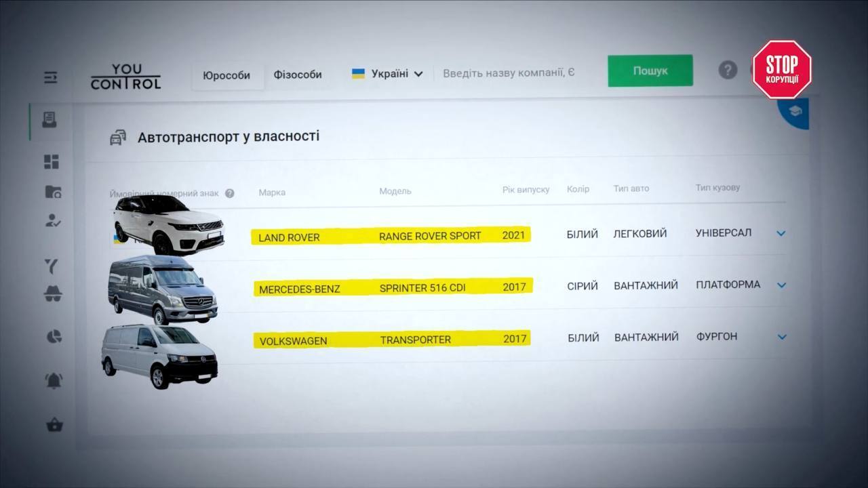Screen dimensions: 868x488
Task: Click the shopping basket icon in sidebar
Action: 54,425
